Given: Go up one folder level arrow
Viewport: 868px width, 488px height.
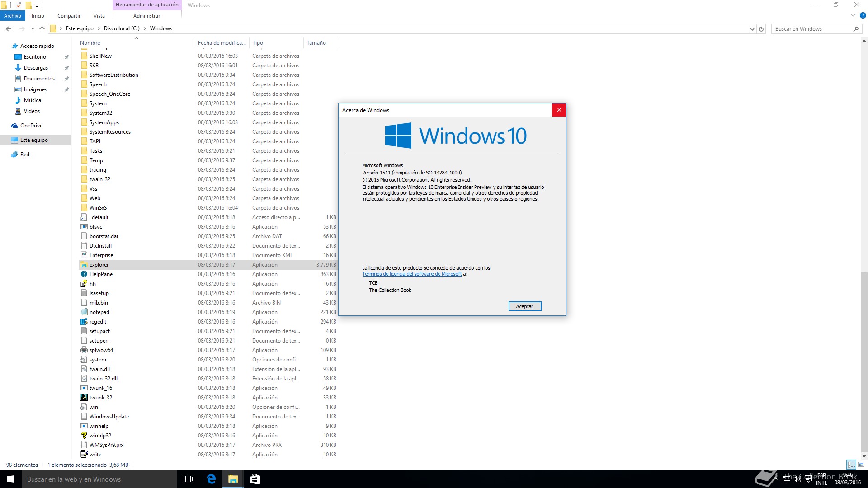Looking at the screenshot, I should pyautogui.click(x=42, y=28).
